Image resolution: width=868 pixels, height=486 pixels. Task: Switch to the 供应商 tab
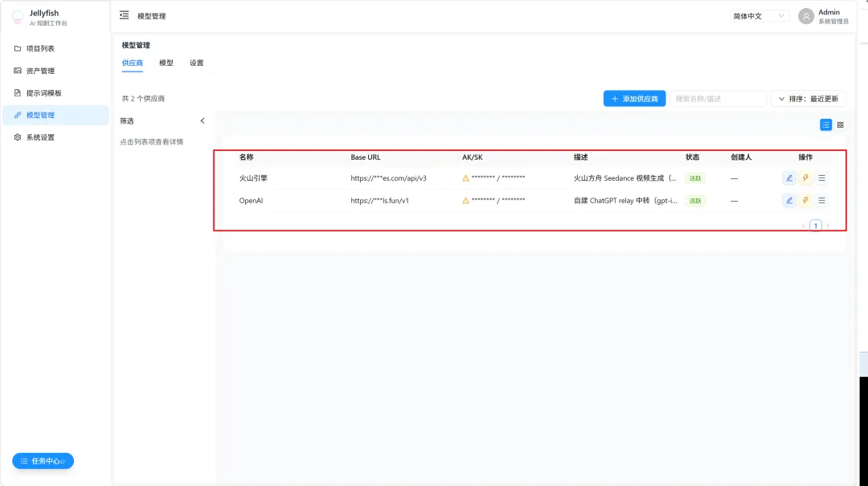(133, 63)
